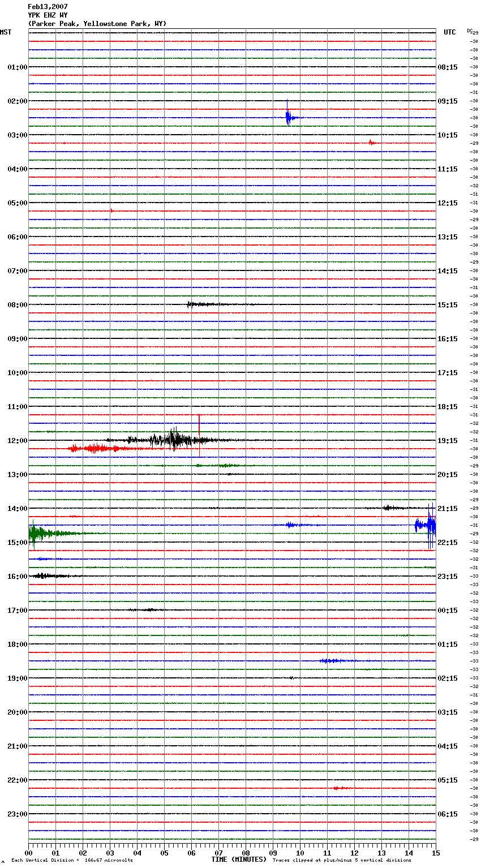Image resolution: width=481 pixels, height=868 pixels.
Task: Click the UTC time label 19:15
Action: (x=448, y=441)
